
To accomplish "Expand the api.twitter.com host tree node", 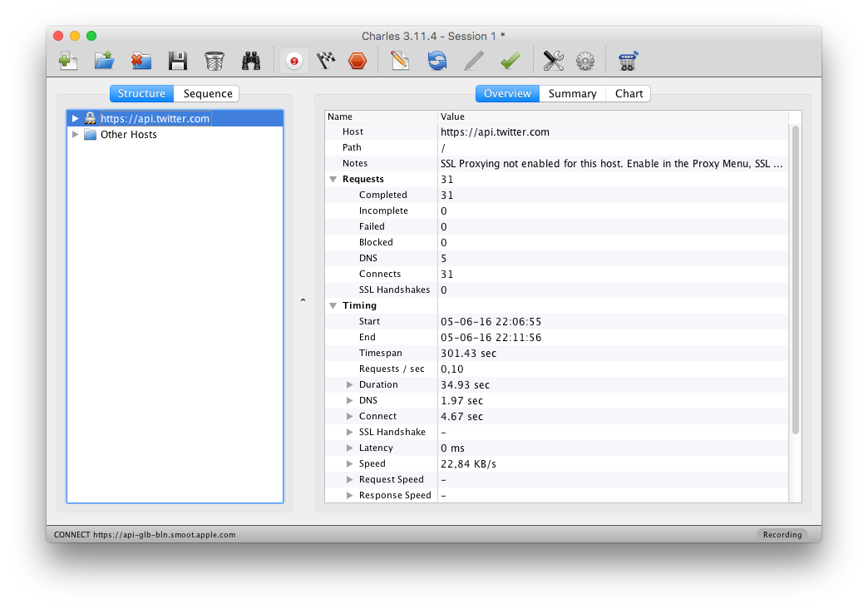I will tap(75, 119).
